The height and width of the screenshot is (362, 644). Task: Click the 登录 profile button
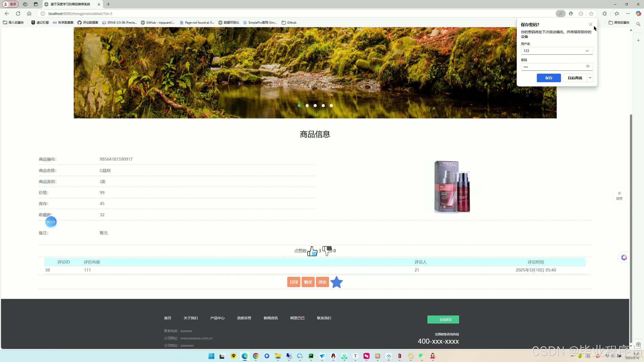coord(10,4)
